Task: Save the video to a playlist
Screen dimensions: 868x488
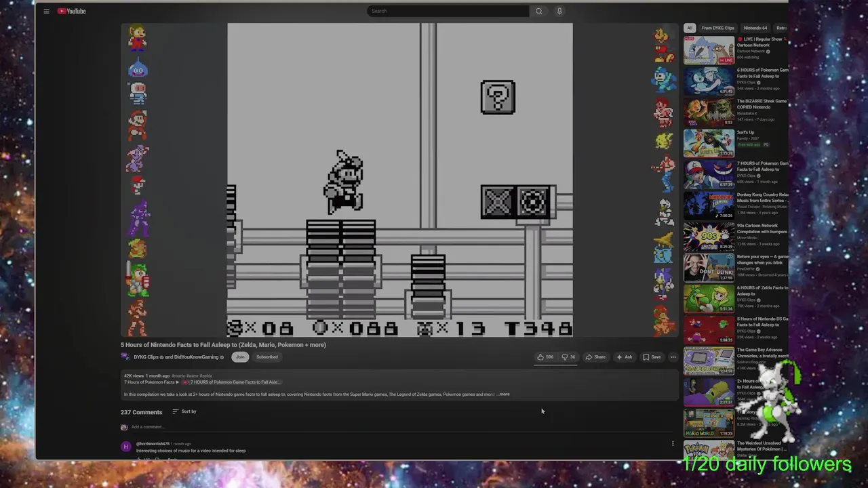Action: tap(652, 357)
